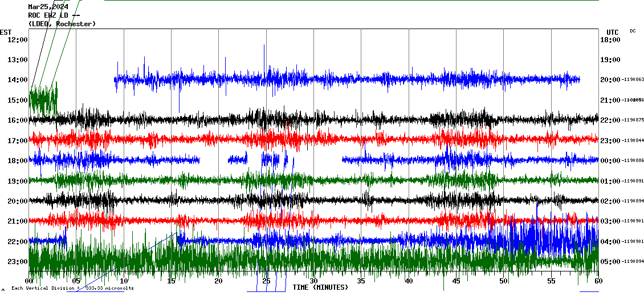The width and height of the screenshot is (644, 296).
Task: Click the (LDEO, Rochester) network label
Action: pyautogui.click(x=62, y=24)
